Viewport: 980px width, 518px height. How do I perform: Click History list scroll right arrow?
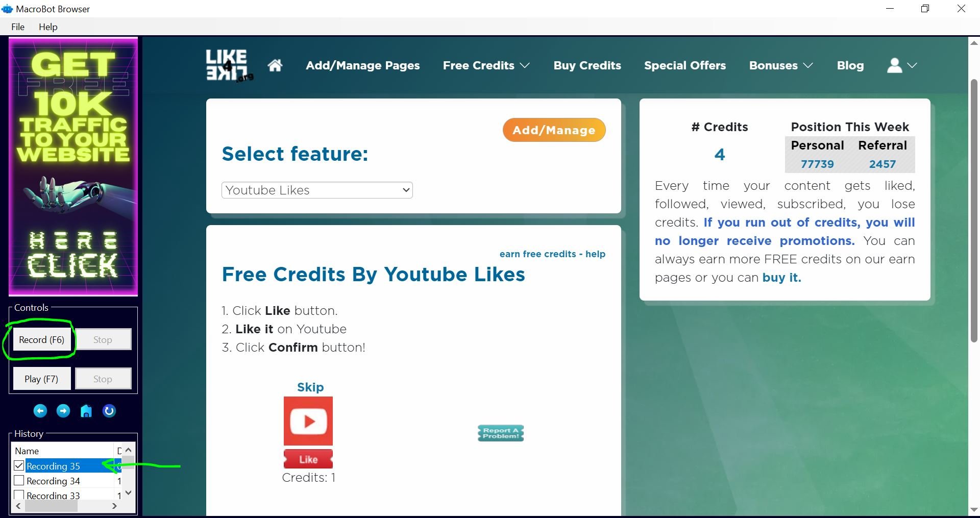[x=114, y=506]
